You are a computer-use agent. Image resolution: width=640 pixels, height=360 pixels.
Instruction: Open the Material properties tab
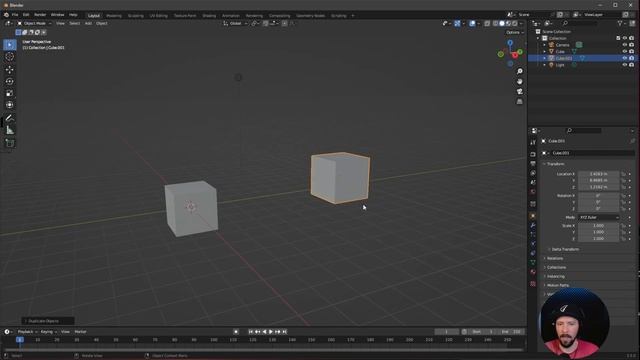[533, 272]
